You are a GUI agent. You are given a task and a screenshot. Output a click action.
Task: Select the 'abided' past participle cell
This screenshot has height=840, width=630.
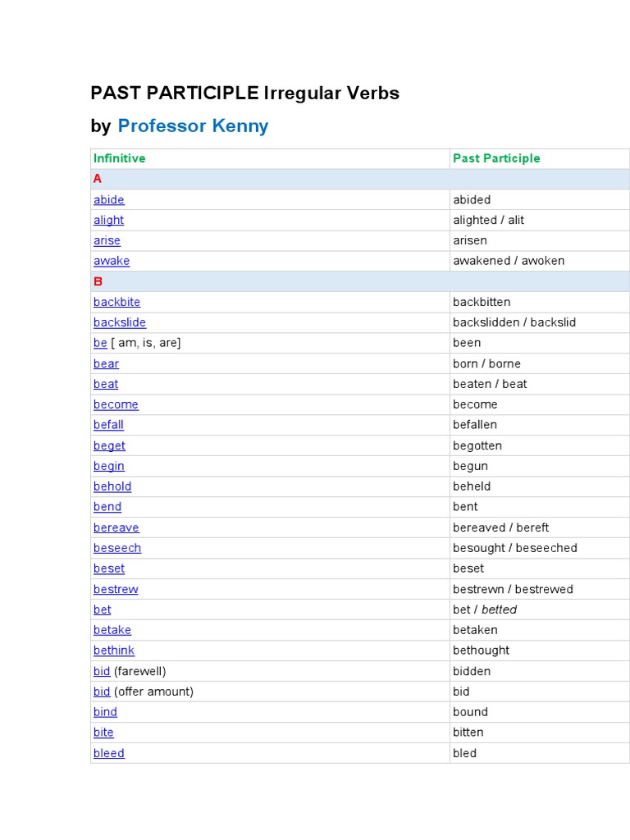click(x=540, y=200)
